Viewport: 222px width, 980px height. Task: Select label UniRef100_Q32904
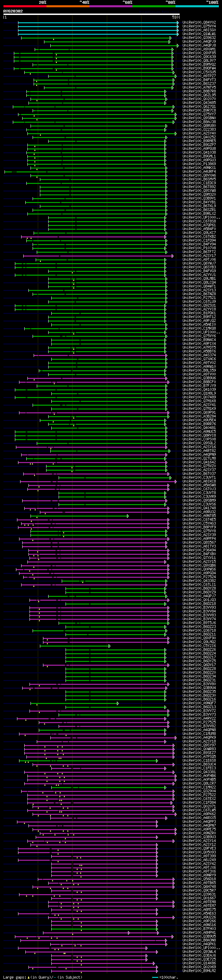(x=199, y=791)
